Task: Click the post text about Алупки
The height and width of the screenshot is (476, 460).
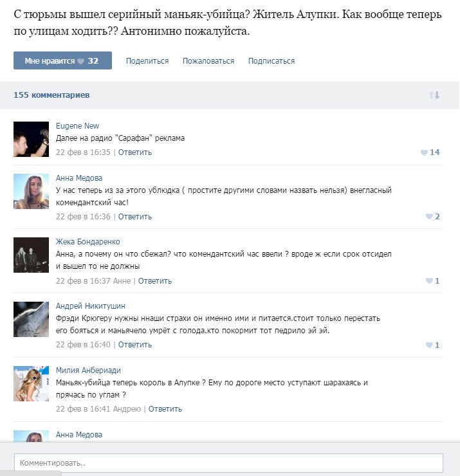Action: (x=227, y=23)
